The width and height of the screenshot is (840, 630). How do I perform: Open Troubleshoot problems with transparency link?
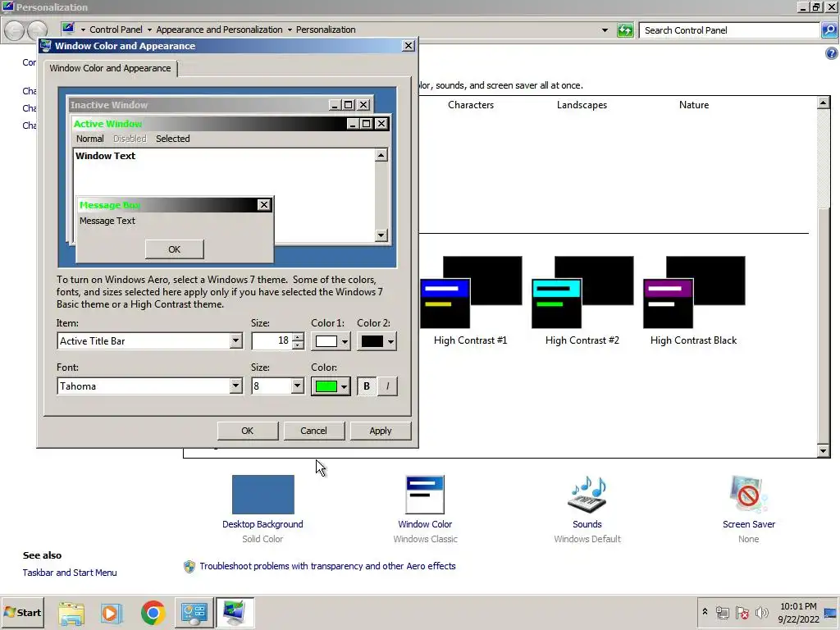327,566
